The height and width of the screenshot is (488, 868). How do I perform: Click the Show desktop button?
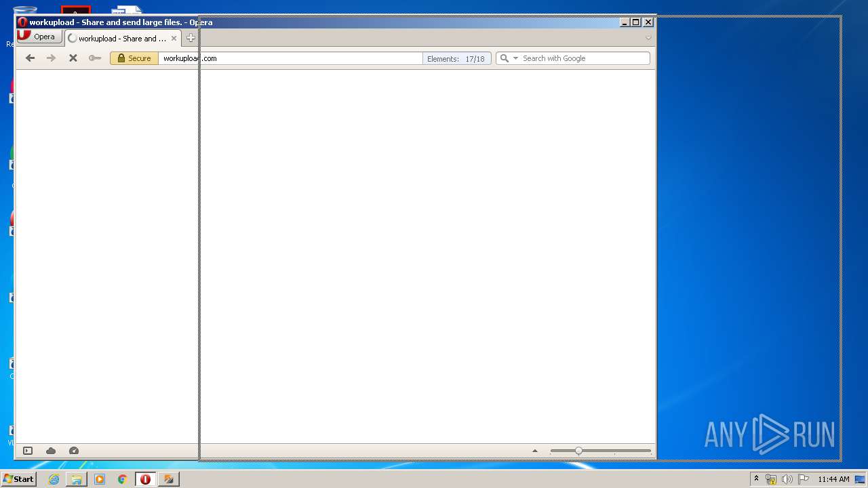(861, 479)
